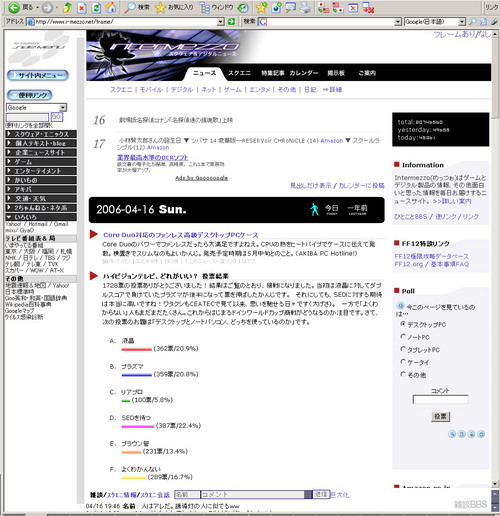Select the ノートPC poll option
The height and width of the screenshot is (516, 500).
tap(403, 337)
